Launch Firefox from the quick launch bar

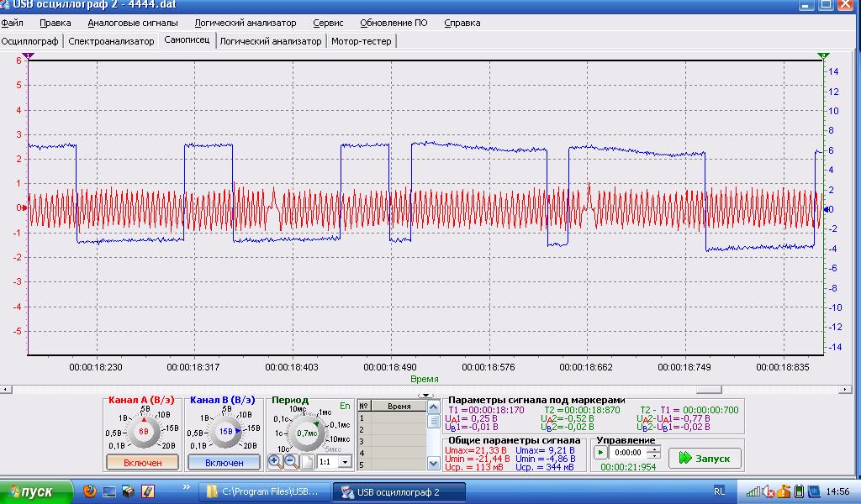click(x=90, y=491)
